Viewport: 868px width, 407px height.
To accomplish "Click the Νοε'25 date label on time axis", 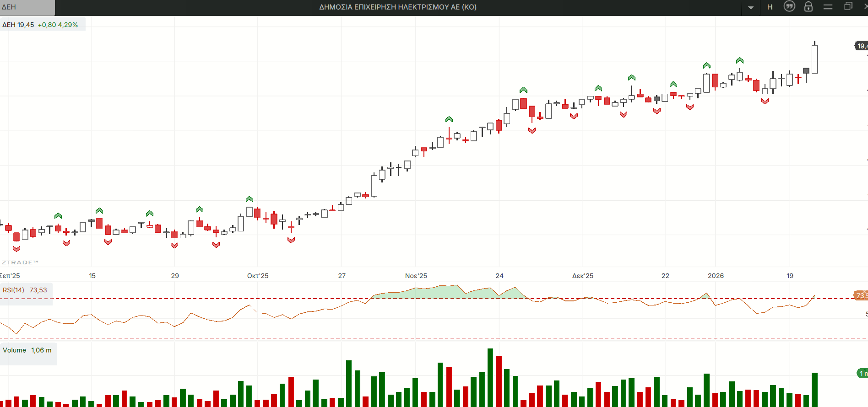I will point(416,276).
